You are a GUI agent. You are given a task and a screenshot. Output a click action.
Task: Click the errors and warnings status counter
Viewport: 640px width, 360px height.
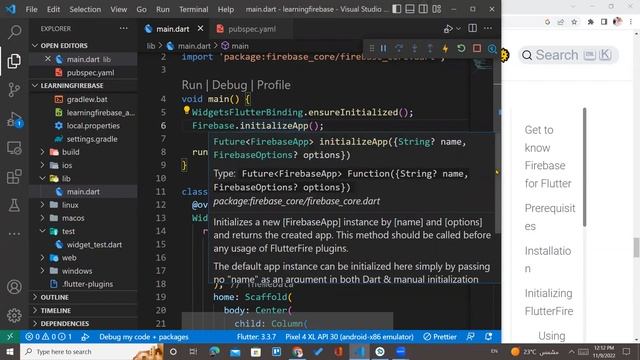tap(48, 337)
